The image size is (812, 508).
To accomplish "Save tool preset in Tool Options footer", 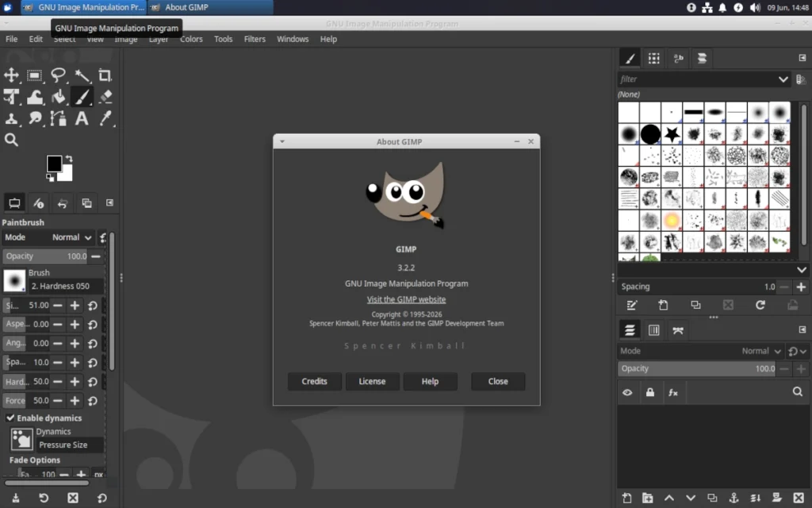I will click(16, 498).
